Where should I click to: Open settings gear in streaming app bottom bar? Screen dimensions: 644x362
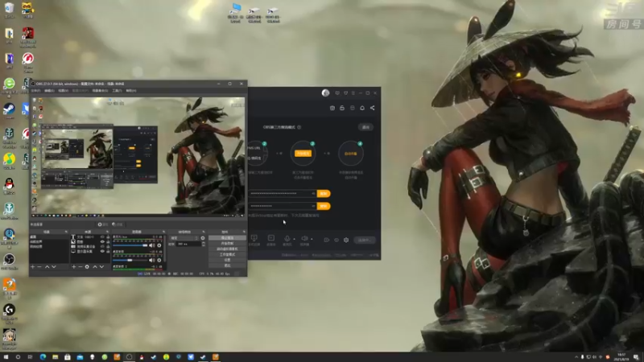coord(346,240)
